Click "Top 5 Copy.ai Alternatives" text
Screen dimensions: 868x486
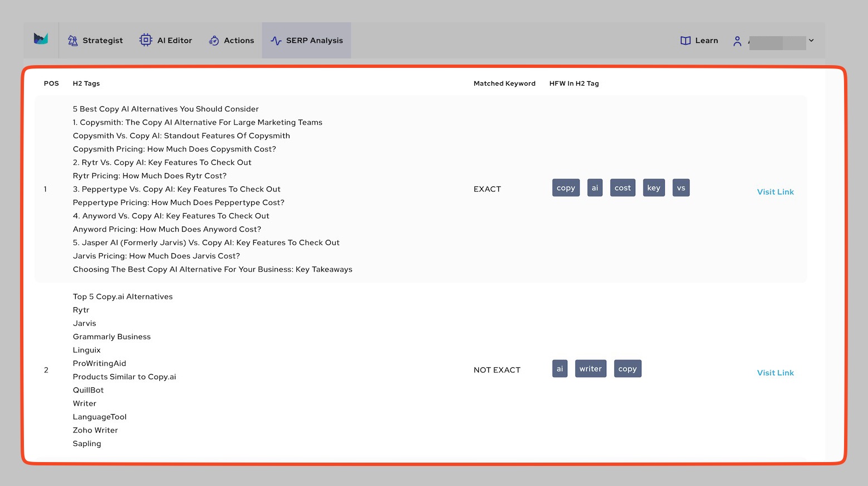(123, 297)
